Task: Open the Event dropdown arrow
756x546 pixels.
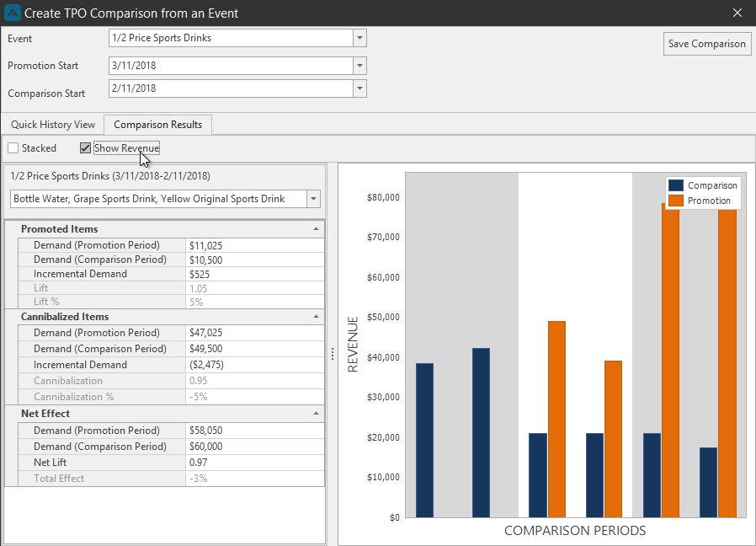Action: 359,38
